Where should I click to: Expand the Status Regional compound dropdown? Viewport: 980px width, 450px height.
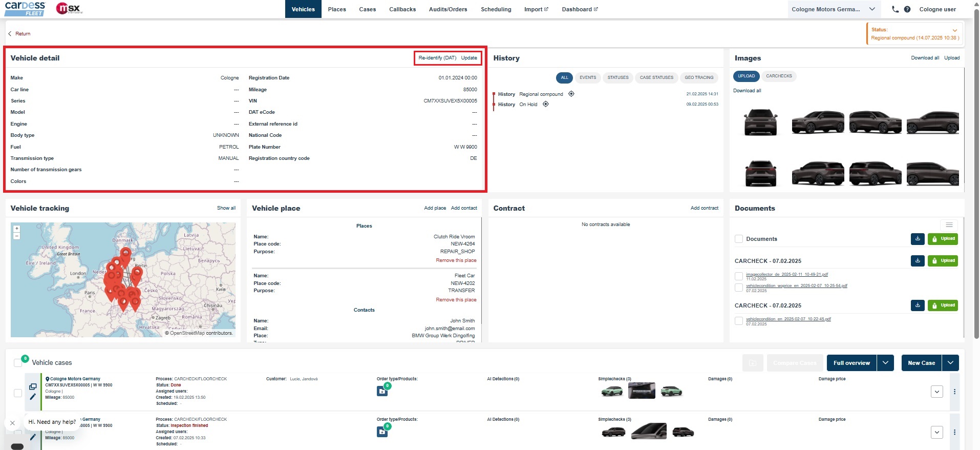pyautogui.click(x=954, y=30)
